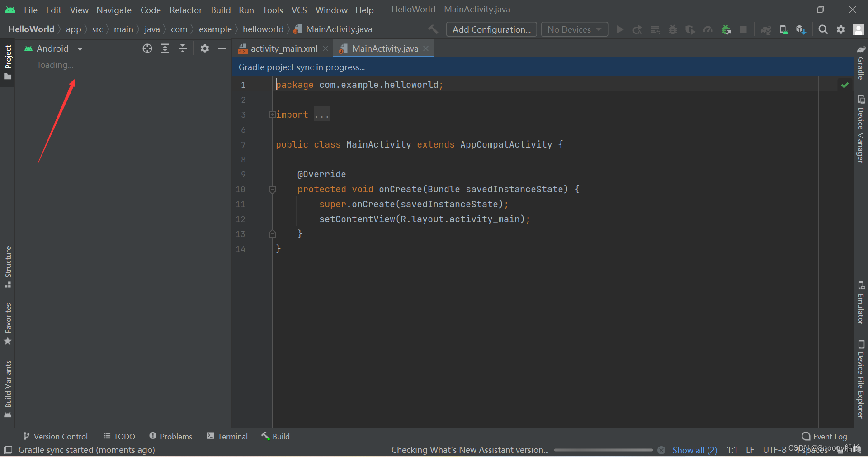868x457 pixels.
Task: Toggle the Device Manager side panel
Action: pyautogui.click(x=861, y=129)
